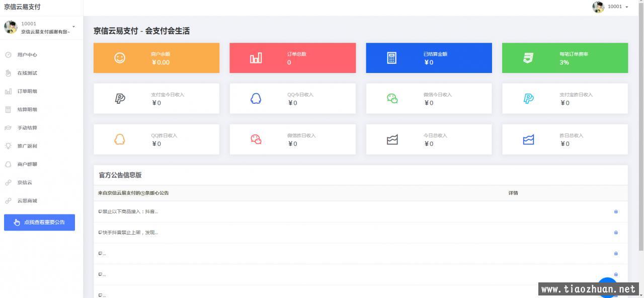Viewport: 644px width, 298px height.
Task: Open the top-right 10001 account dropdown
Action: pos(618,7)
